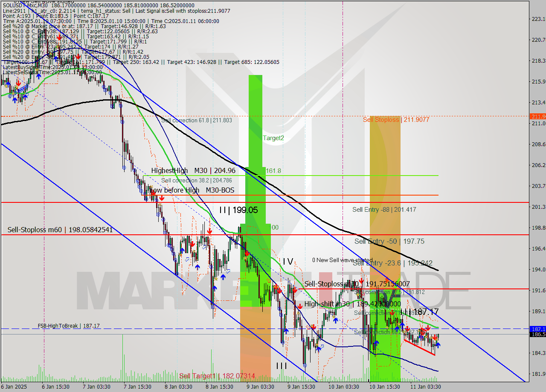Viewport: 546px width, 392px height.
Task: Click the '10 Jan 03:30' time axis label
Action: click(343, 387)
